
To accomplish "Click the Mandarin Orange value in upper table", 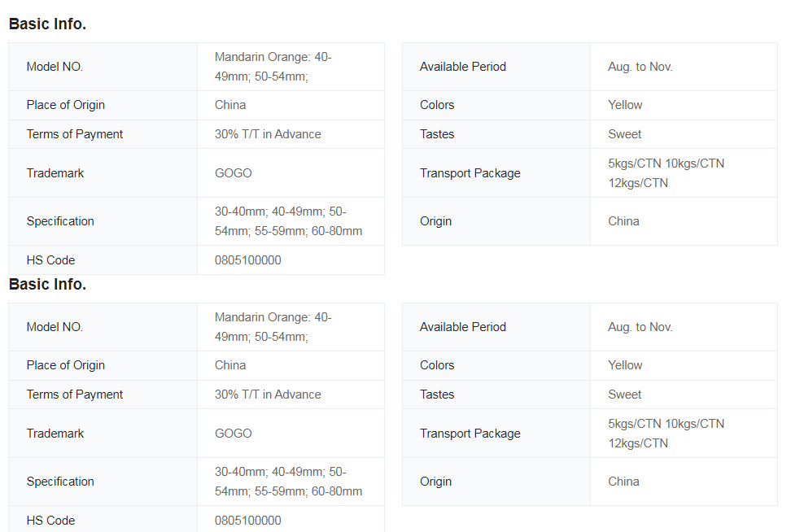I will 273,67.
